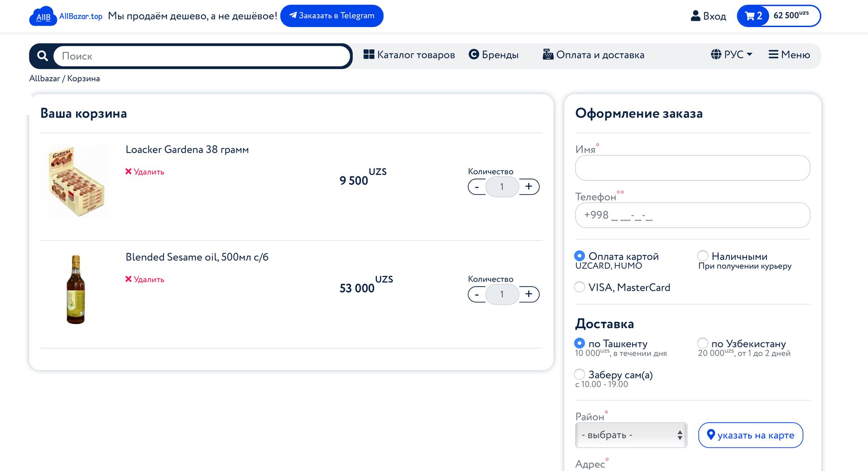Image resolution: width=868 pixels, height=471 pixels.
Task: Increase Loacker Gardena quantity with plus
Action: tap(528, 187)
